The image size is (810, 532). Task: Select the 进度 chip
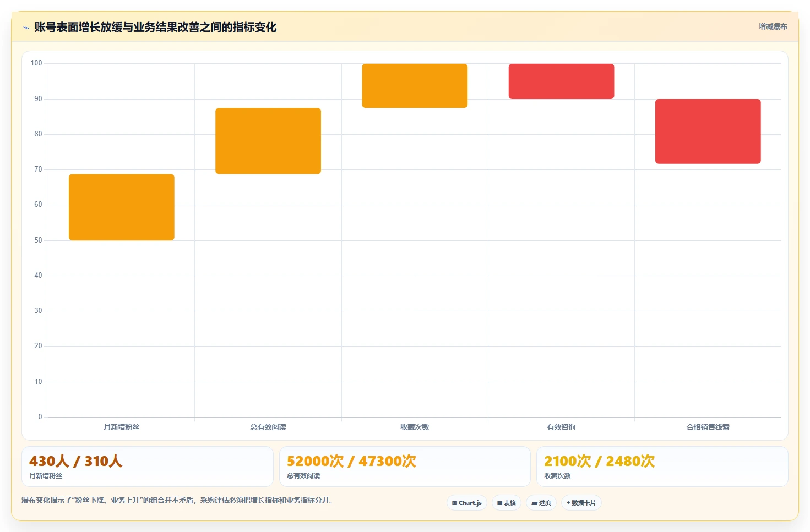(541, 503)
